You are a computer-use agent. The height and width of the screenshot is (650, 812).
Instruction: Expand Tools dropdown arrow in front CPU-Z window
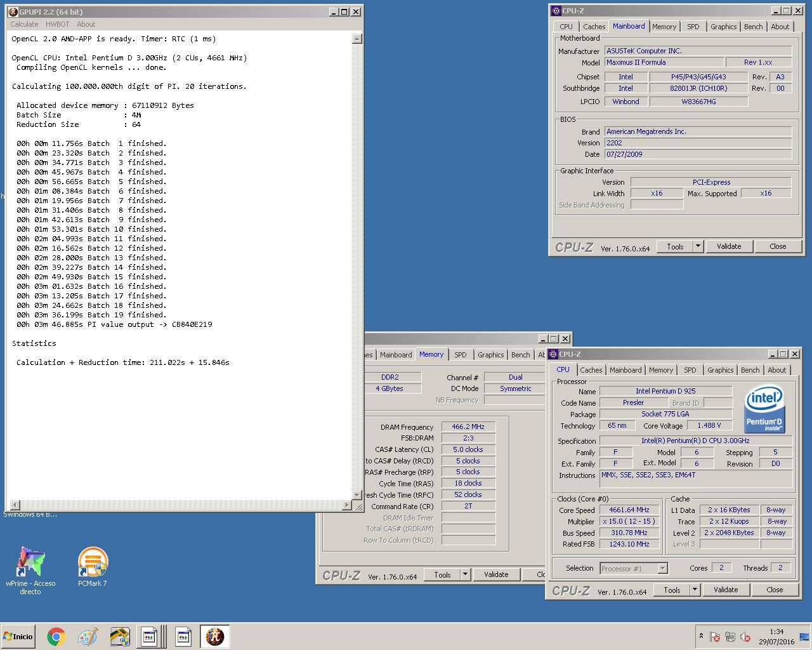[x=695, y=590]
